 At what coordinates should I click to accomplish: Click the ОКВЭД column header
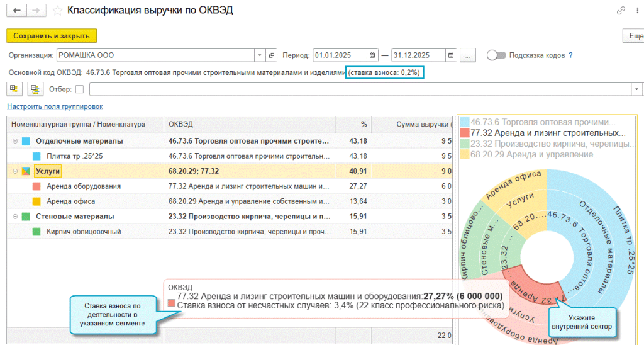[x=250, y=124]
